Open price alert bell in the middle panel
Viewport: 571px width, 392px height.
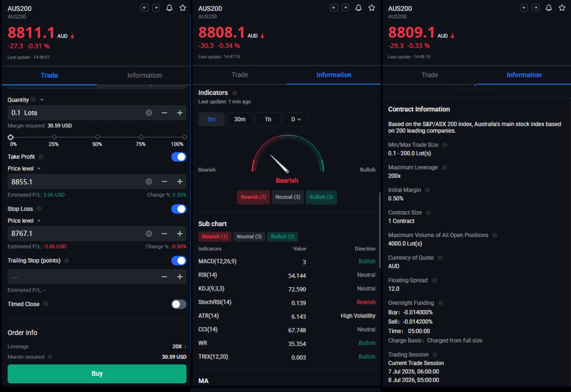coord(359,8)
